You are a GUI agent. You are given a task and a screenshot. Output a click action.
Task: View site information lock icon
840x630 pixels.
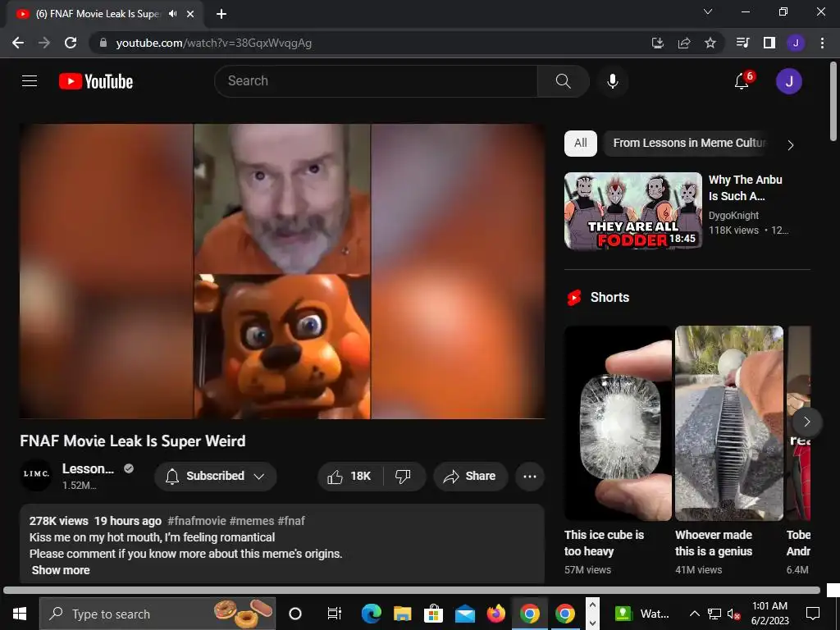pos(103,43)
